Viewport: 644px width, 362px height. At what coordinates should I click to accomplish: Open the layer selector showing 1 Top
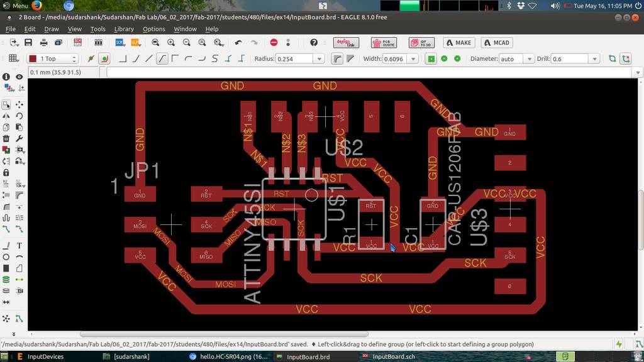coord(52,58)
